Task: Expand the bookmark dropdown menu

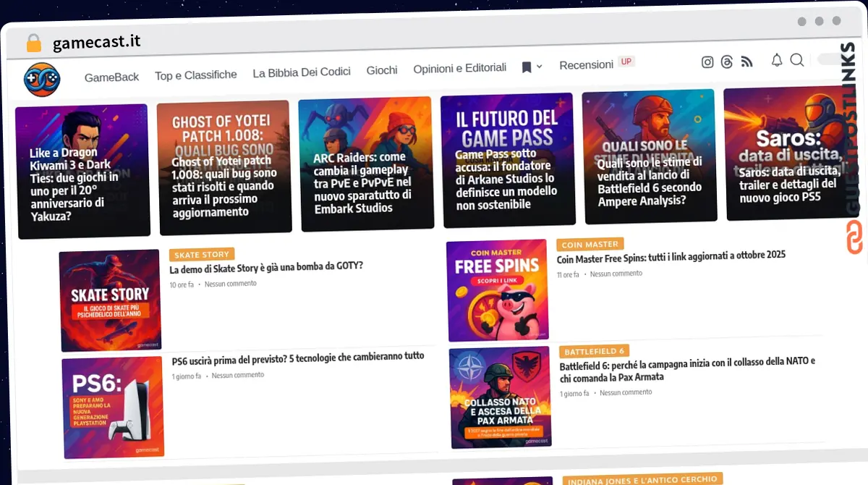Action: click(532, 67)
